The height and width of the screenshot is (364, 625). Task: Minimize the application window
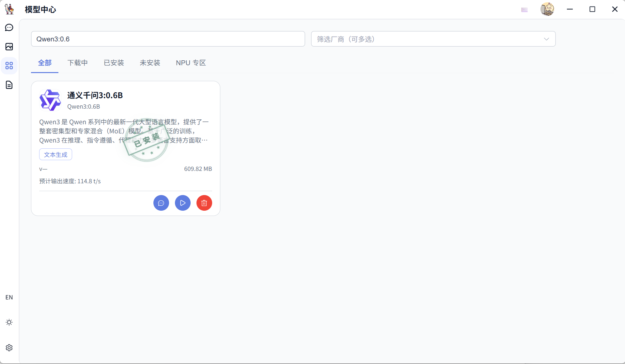pos(570,9)
